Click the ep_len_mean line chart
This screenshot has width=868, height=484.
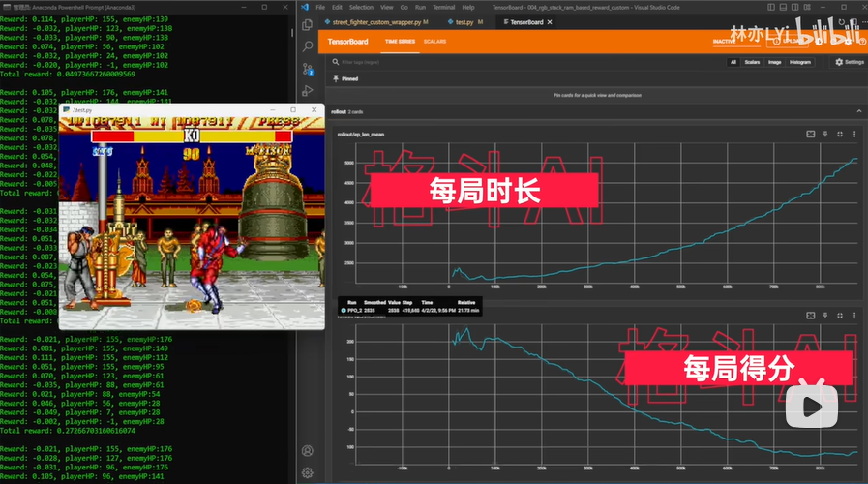point(606,213)
